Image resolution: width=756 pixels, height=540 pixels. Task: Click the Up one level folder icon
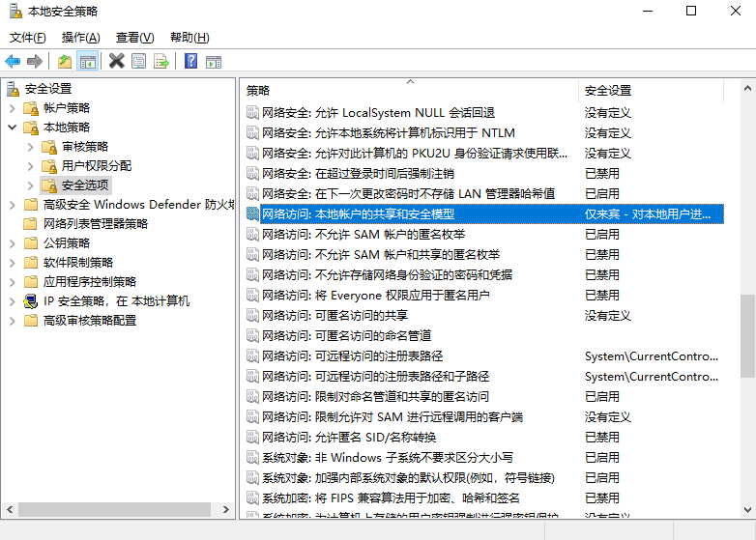click(65, 62)
